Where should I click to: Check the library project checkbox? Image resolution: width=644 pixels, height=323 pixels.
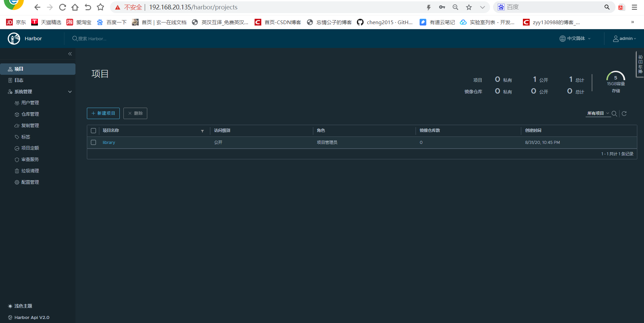[x=93, y=143]
